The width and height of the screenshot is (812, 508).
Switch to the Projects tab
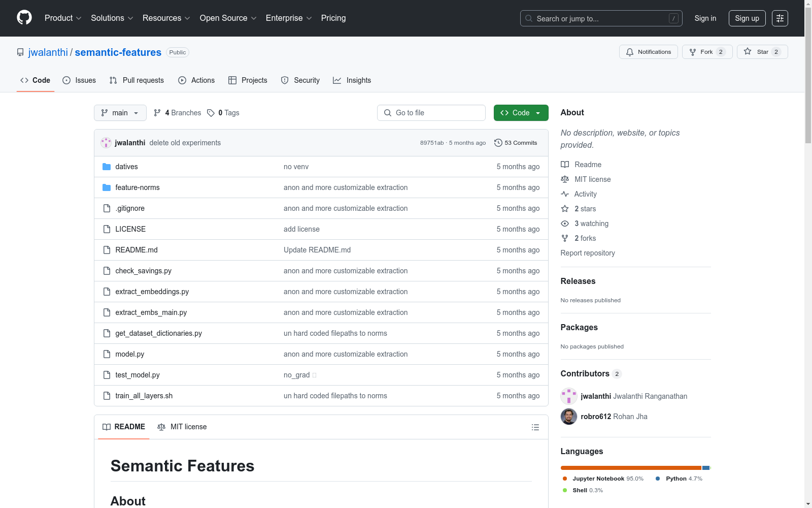click(x=248, y=80)
